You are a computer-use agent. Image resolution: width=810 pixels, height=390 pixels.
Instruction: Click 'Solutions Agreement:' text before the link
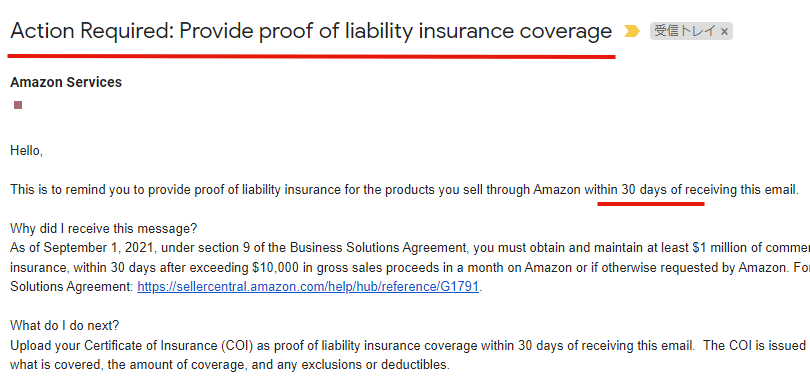pyautogui.click(x=72, y=287)
